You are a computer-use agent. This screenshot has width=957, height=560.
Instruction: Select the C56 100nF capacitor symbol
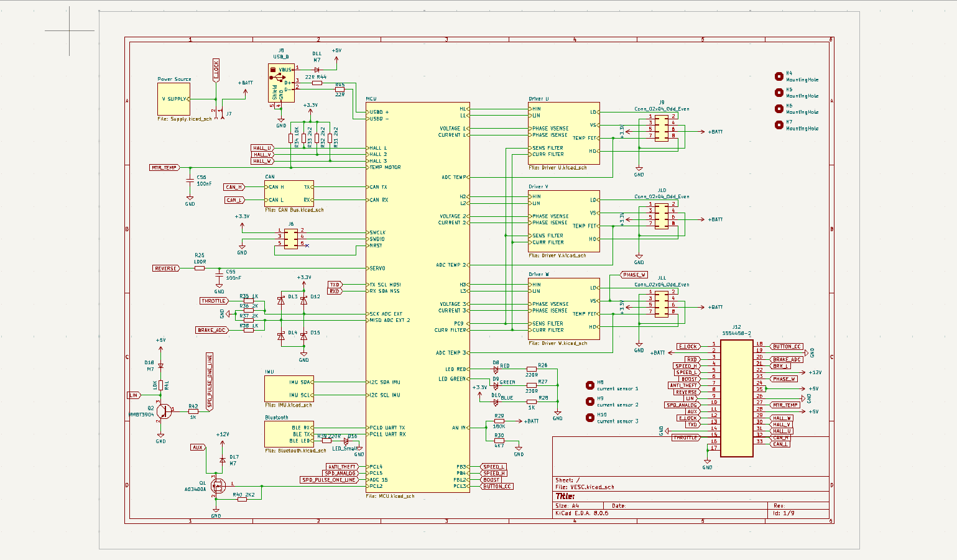pyautogui.click(x=190, y=180)
